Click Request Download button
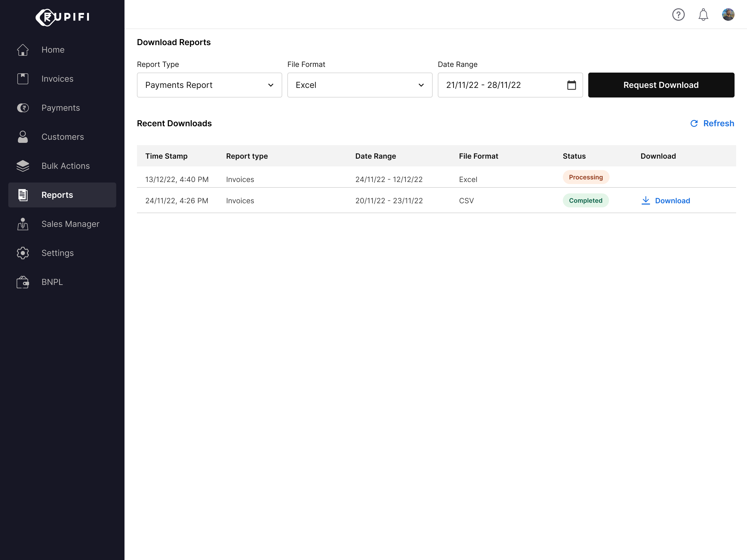Image resolution: width=747 pixels, height=560 pixels. pyautogui.click(x=661, y=85)
